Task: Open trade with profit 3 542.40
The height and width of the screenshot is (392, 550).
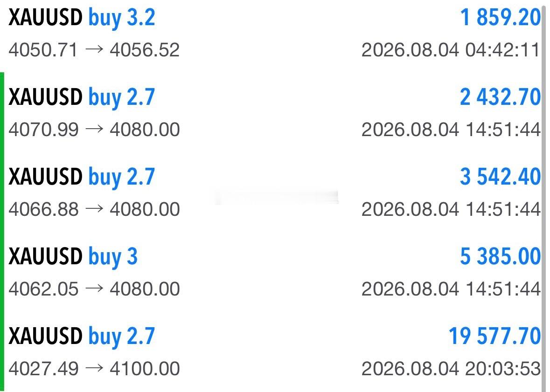Action: [x=273, y=193]
